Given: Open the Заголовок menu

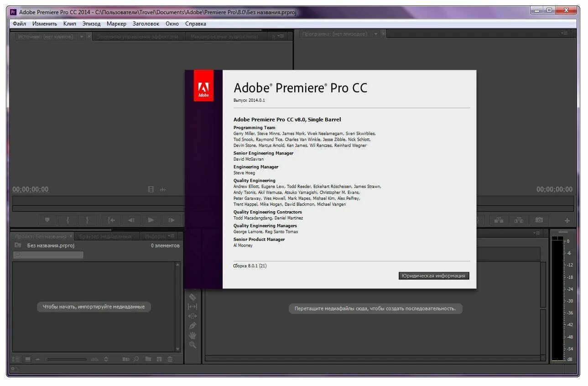Looking at the screenshot, I should 146,24.
